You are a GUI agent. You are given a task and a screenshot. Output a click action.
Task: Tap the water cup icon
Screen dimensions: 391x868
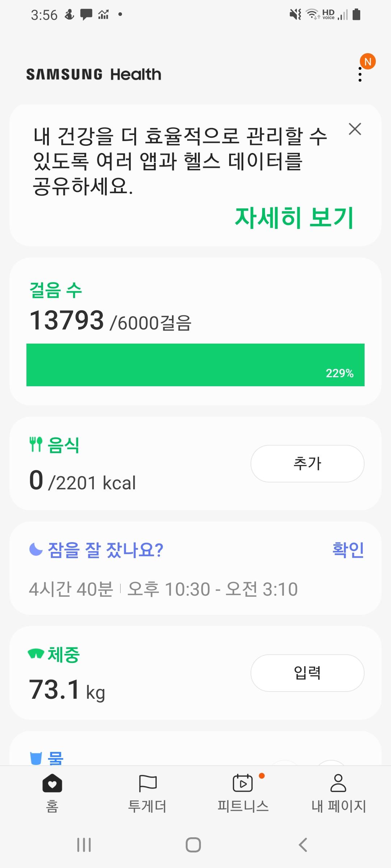click(36, 758)
